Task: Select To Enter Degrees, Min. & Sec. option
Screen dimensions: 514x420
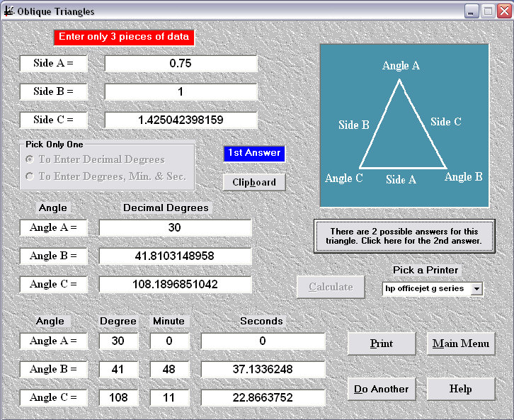Action: click(x=106, y=176)
